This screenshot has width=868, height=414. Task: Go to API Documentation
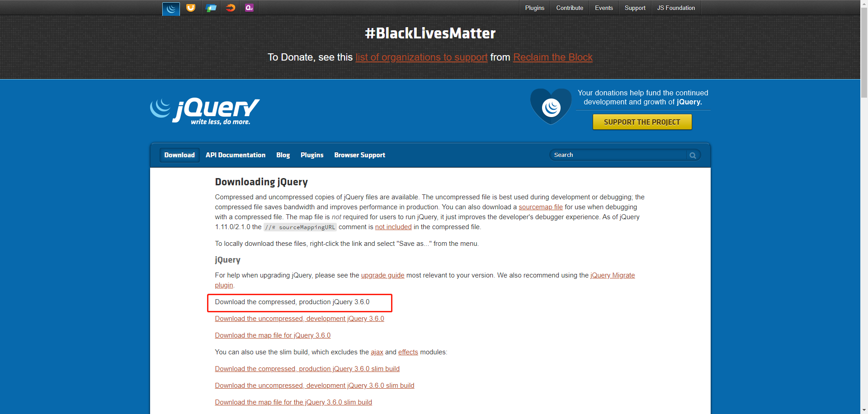pos(236,155)
